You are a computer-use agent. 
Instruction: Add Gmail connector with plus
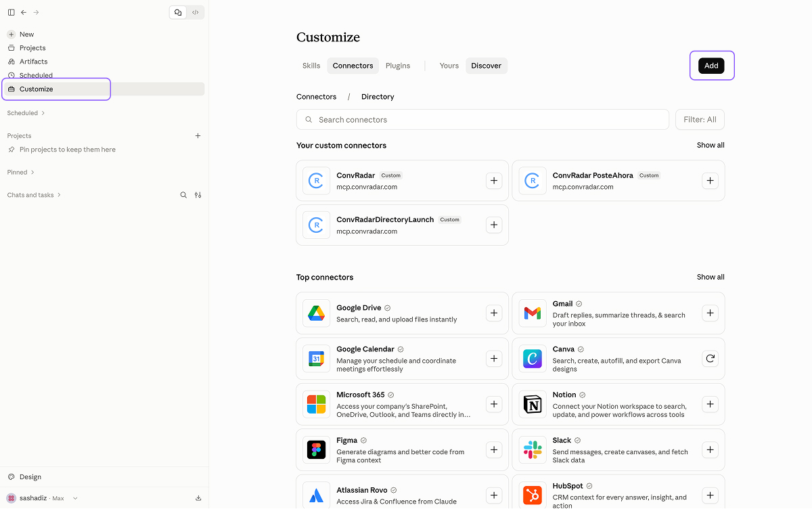pyautogui.click(x=710, y=313)
